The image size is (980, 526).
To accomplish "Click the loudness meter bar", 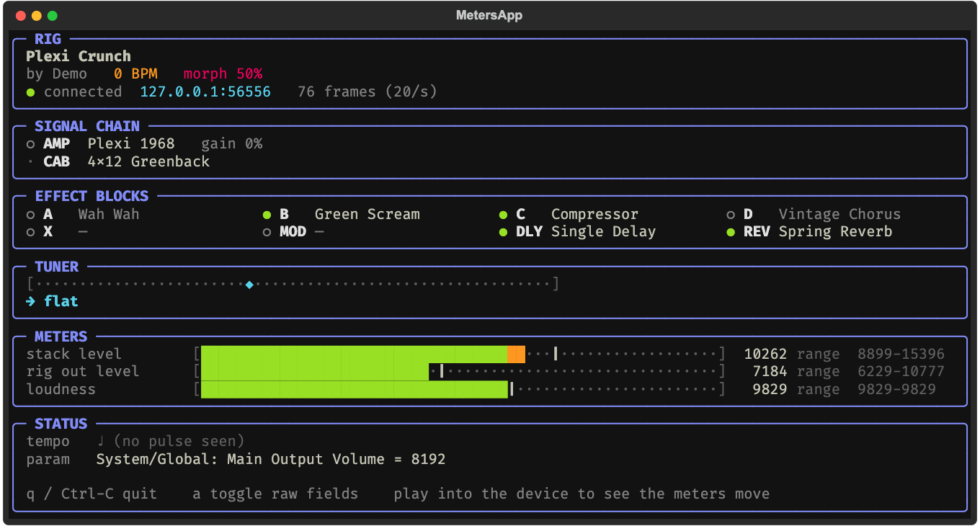I will 460,389.
